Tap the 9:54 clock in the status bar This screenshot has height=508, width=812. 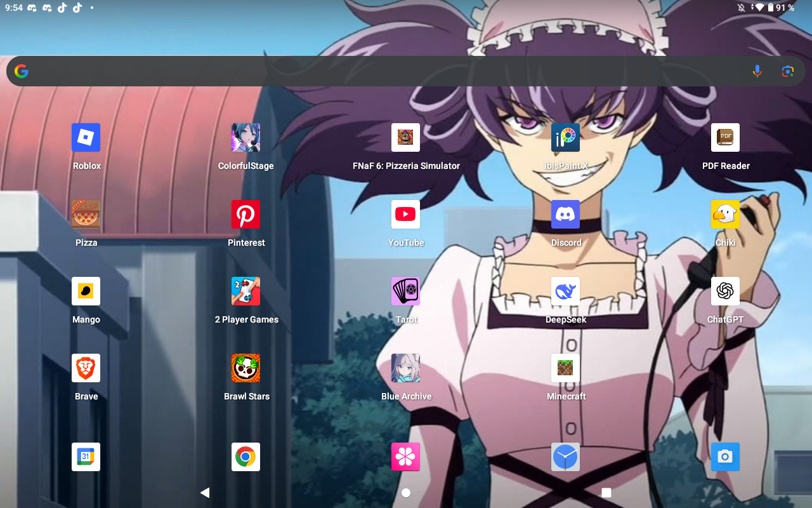click(13, 8)
